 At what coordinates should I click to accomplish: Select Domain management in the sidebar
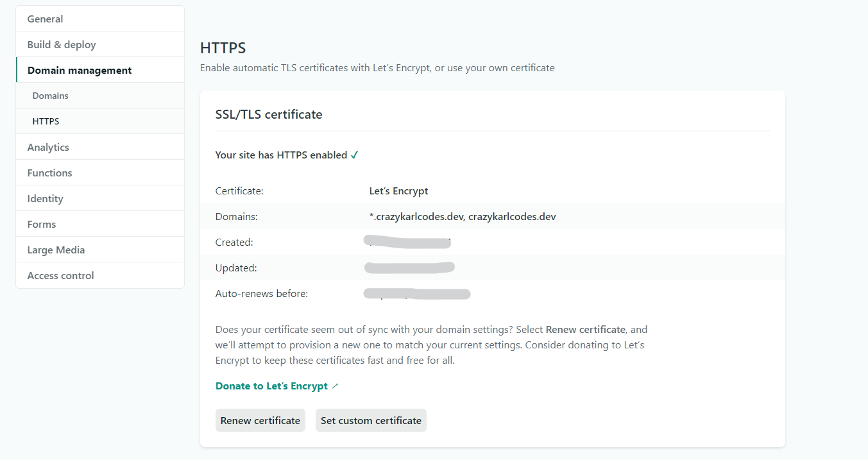(x=80, y=71)
